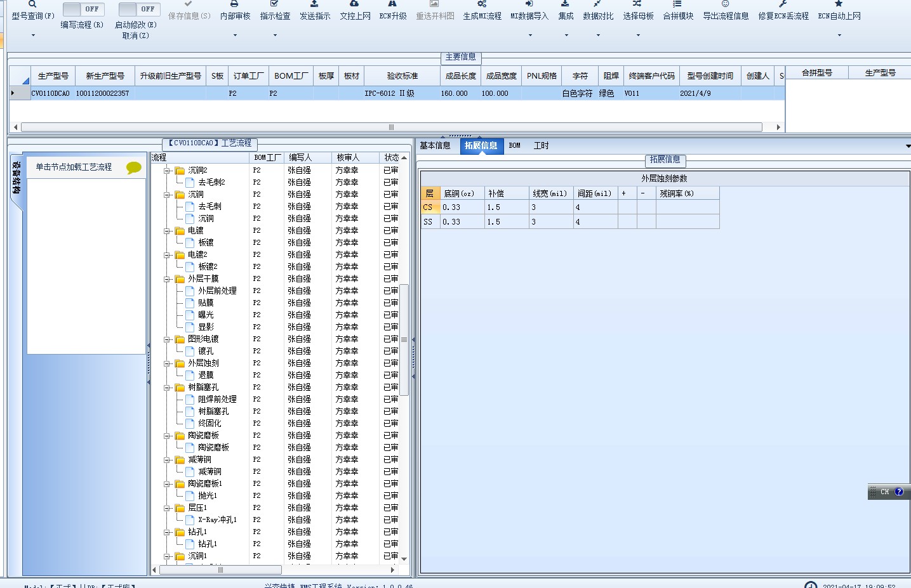Click the process tree vertical scrollbar
Screen dimensions: 911x588
pos(404,339)
